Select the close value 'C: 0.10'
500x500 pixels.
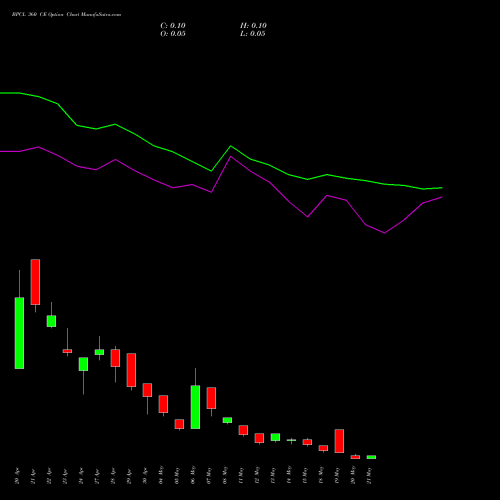(x=173, y=26)
